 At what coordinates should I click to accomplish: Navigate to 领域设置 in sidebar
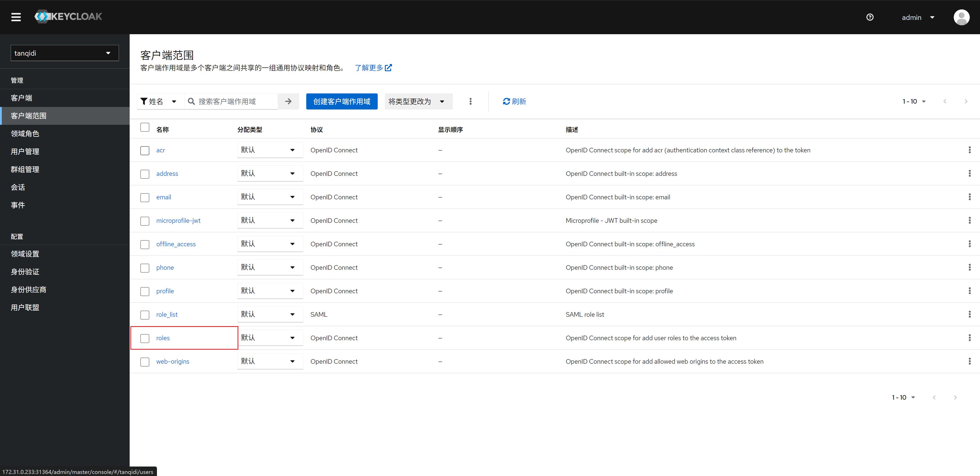coord(65,254)
